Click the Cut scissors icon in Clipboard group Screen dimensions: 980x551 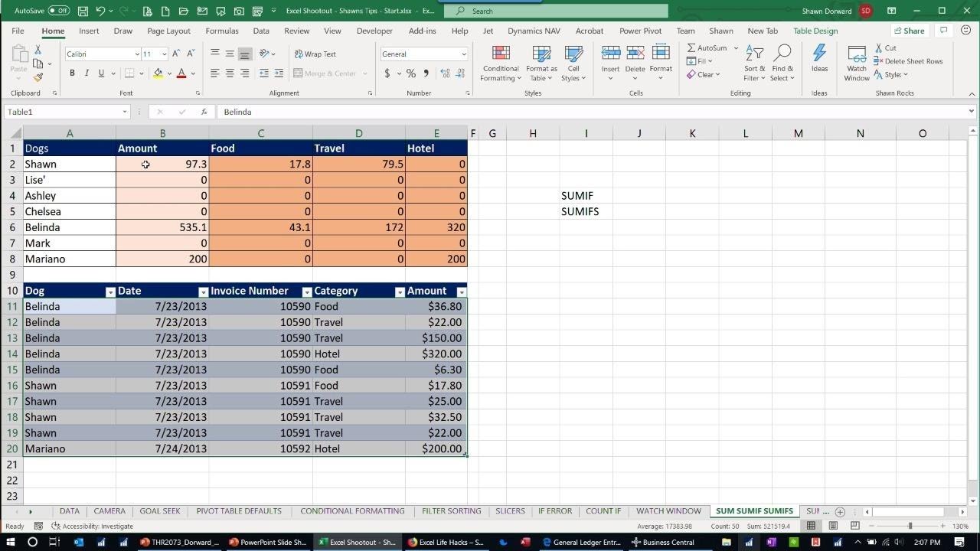[x=38, y=49]
